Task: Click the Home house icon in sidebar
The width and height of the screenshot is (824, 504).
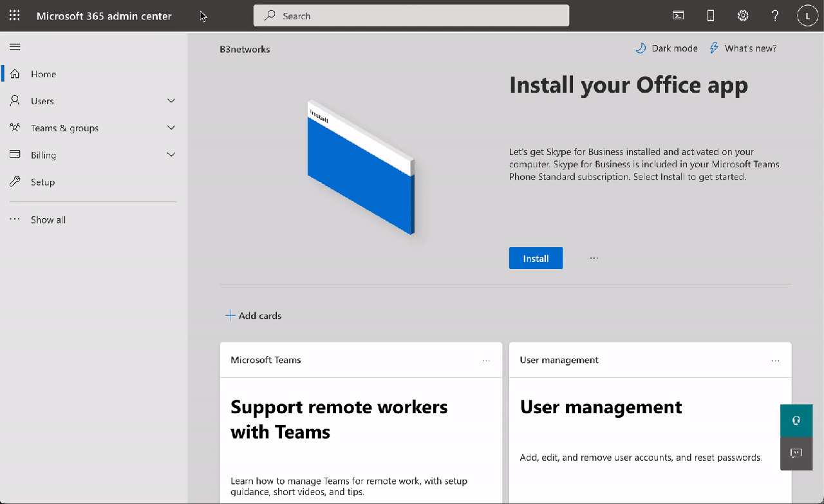Action: 15,73
